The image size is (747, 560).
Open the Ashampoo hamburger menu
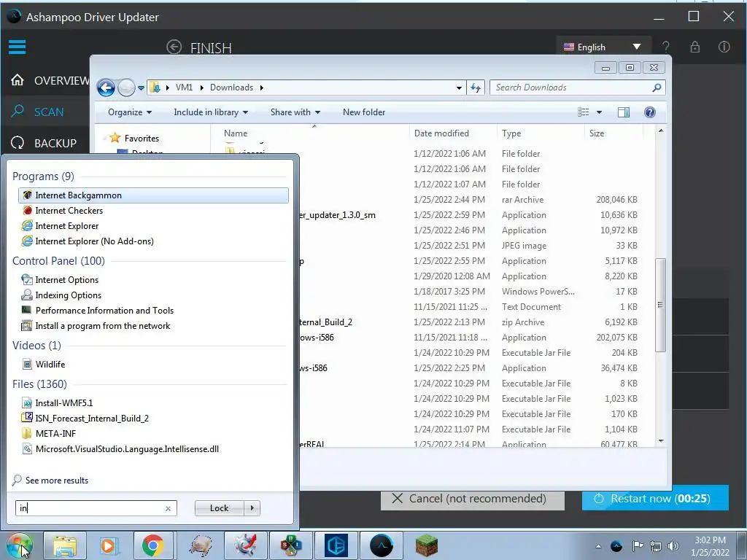(x=18, y=47)
